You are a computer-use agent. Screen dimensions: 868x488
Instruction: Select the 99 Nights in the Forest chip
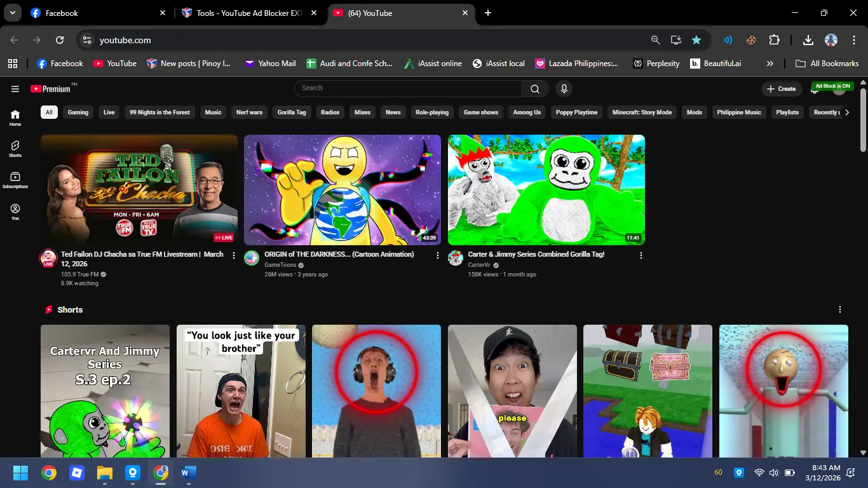159,112
